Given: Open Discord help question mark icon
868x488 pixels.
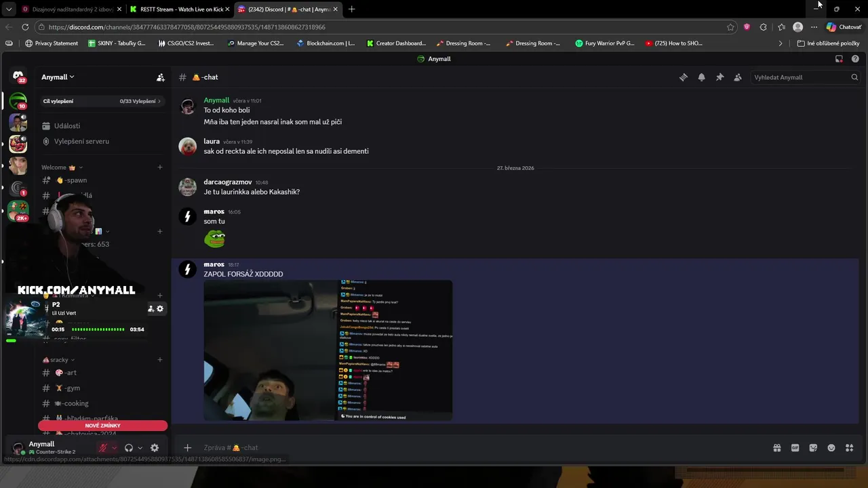Looking at the screenshot, I should pyautogui.click(x=855, y=59).
